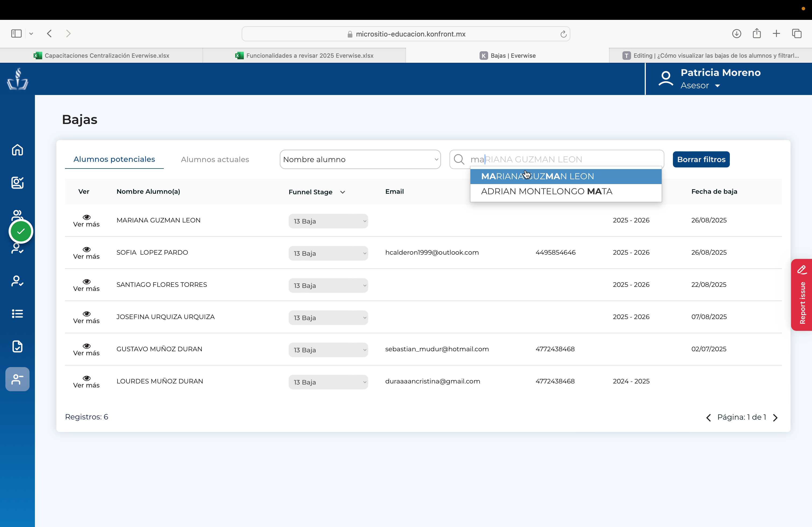This screenshot has width=812, height=527.
Task: Open the Funcionalidades a revisar 2025 browser tab
Action: coord(304,56)
